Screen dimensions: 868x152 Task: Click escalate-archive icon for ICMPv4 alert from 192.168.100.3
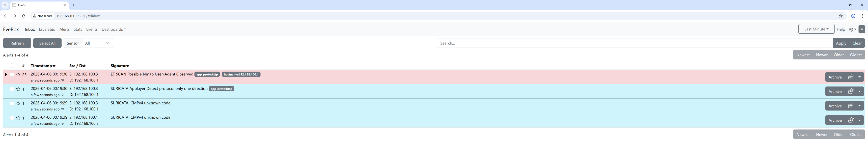[851, 106]
